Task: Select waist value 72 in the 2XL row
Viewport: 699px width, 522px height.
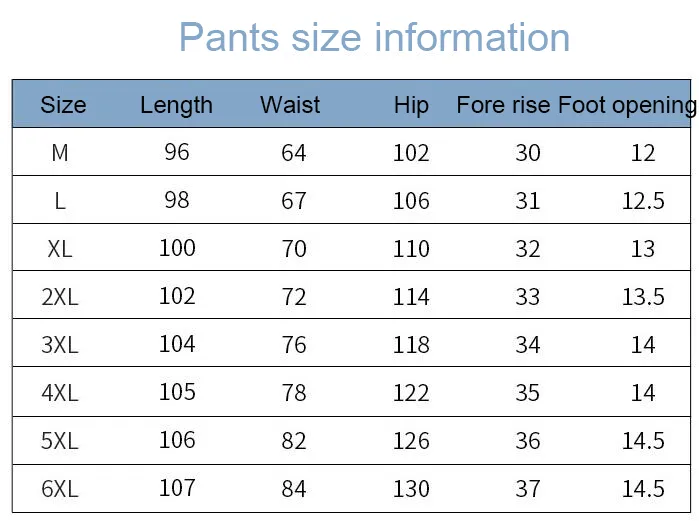Action: click(294, 297)
